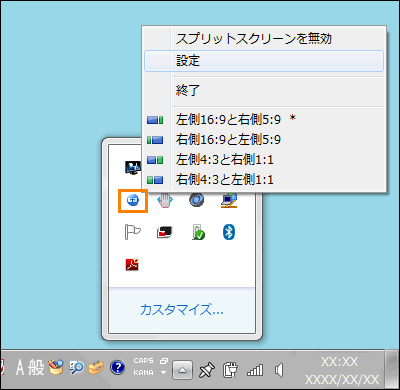Screen dimensions: 400x390
Task: Select スプリットスクリーンを無効 menu entry
Action: point(264,39)
